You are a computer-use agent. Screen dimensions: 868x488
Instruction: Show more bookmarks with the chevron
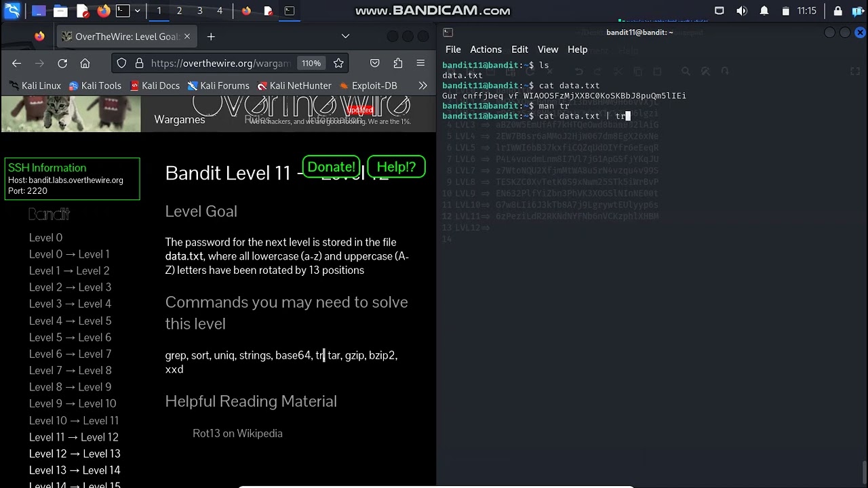point(422,86)
